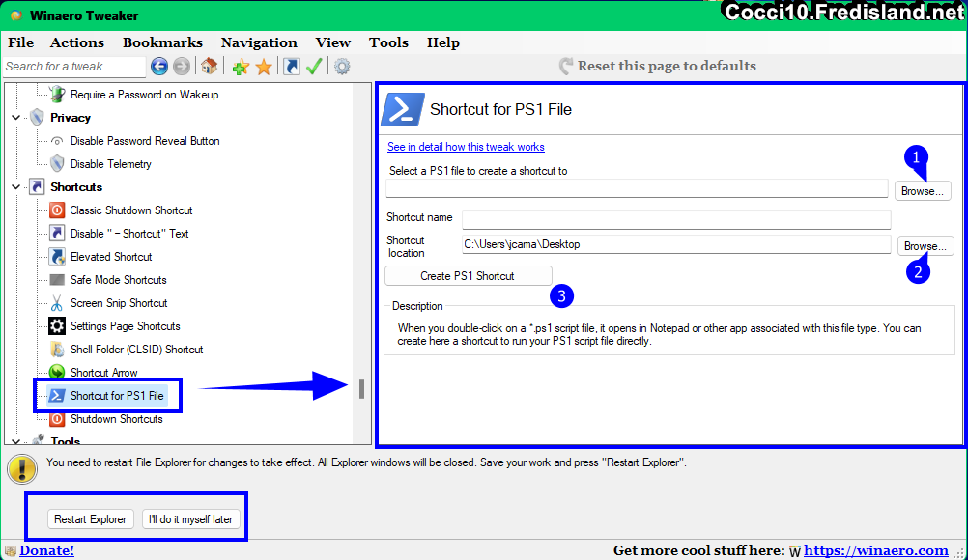Go to the Home page icon

click(x=210, y=66)
